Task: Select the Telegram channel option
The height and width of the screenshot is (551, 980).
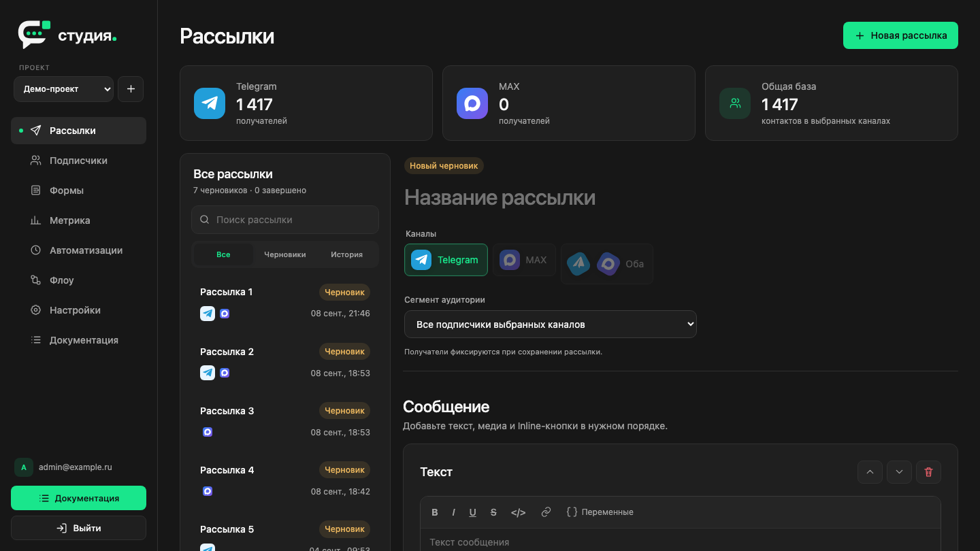Action: [446, 260]
